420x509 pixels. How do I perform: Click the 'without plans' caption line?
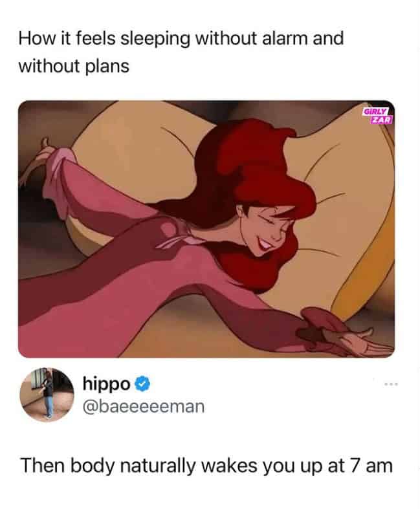(74, 67)
